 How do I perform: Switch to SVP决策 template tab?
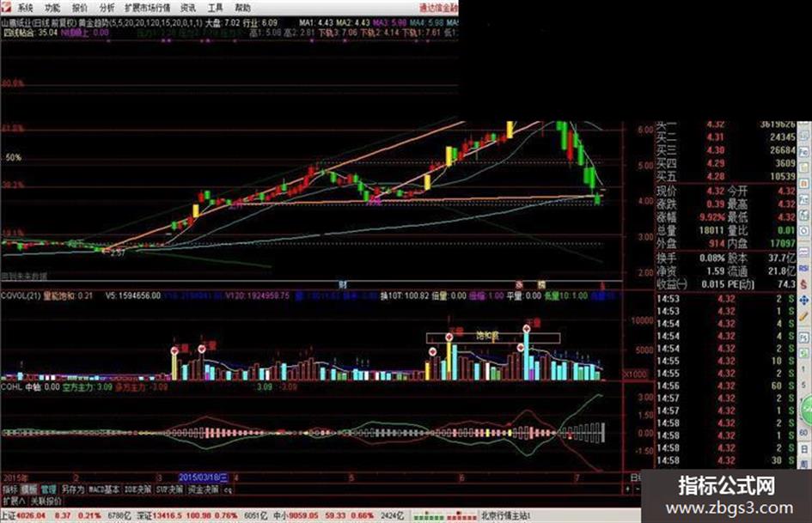pos(170,490)
